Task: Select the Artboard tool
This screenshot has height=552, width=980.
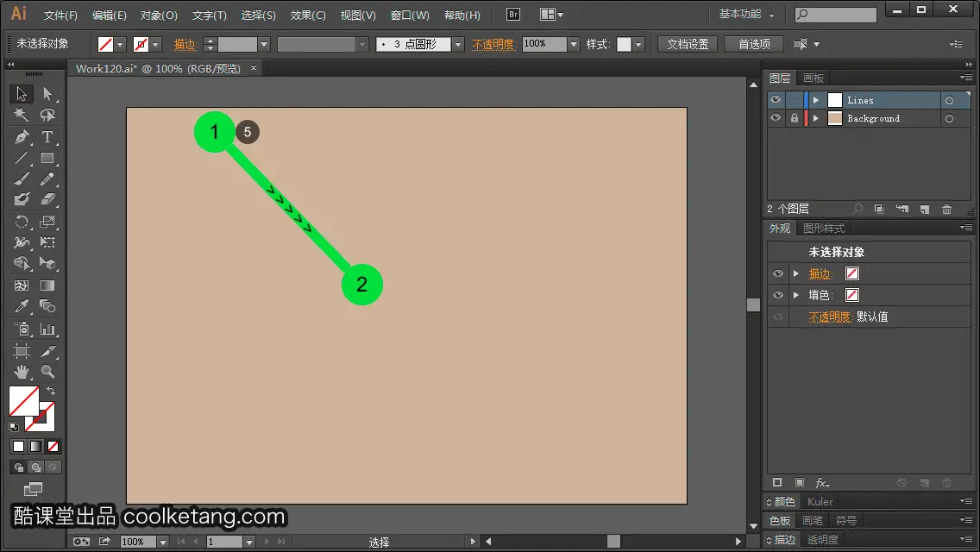Action: point(22,351)
